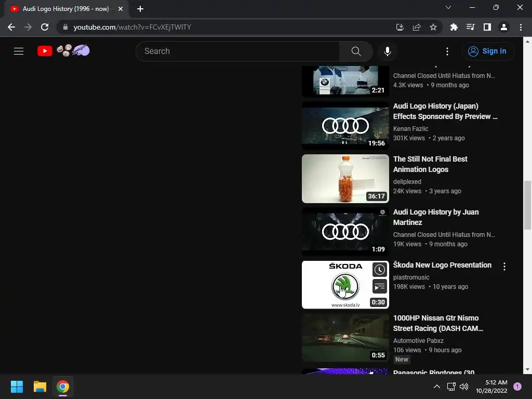Screen dimensions: 532x399
Task: Open Chrome from the taskbar
Action: (x=63, y=387)
